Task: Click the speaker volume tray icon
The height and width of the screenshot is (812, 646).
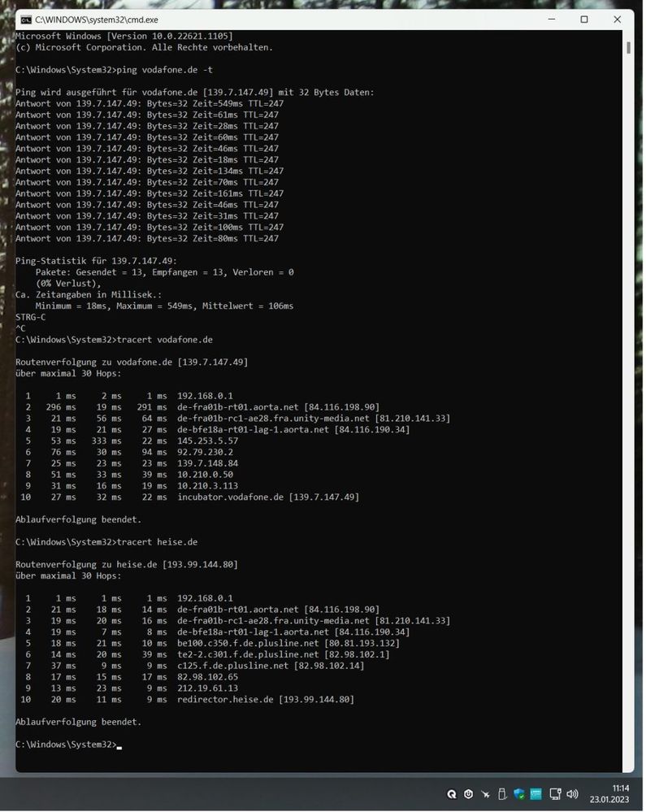Action: 573,794
